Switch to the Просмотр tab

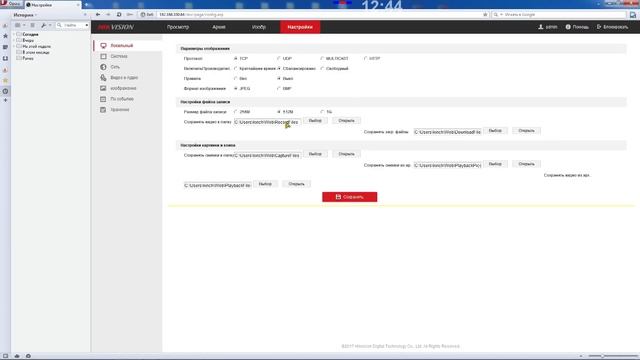(178, 27)
